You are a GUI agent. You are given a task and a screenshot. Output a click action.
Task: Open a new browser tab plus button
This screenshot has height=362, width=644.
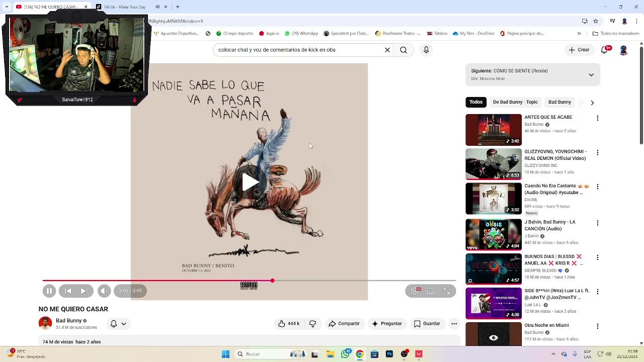(178, 7)
